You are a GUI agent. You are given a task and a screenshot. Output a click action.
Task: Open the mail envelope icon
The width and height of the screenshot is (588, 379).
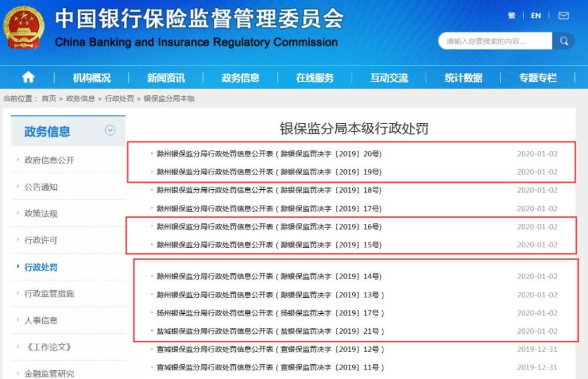pyautogui.click(x=564, y=16)
